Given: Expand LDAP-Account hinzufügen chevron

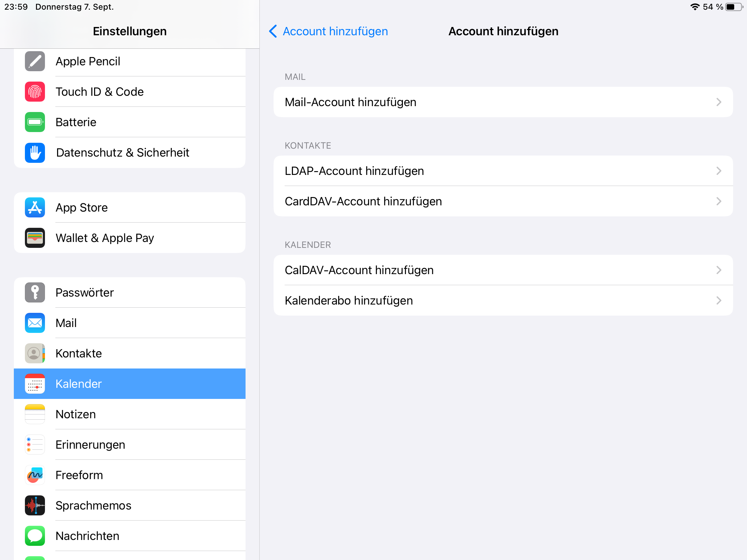Looking at the screenshot, I should coord(719,171).
